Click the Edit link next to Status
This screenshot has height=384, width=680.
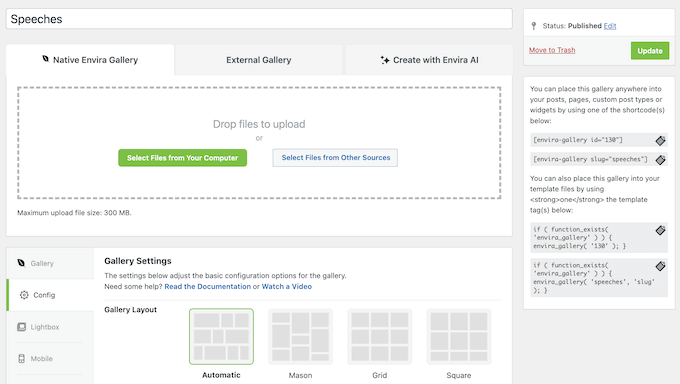[x=610, y=26]
